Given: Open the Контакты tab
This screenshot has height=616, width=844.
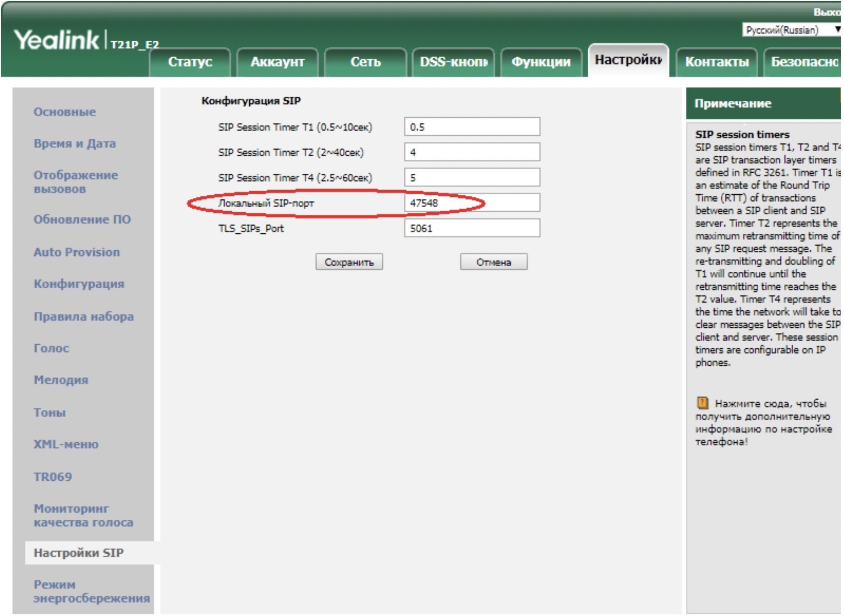Looking at the screenshot, I should point(717,61).
